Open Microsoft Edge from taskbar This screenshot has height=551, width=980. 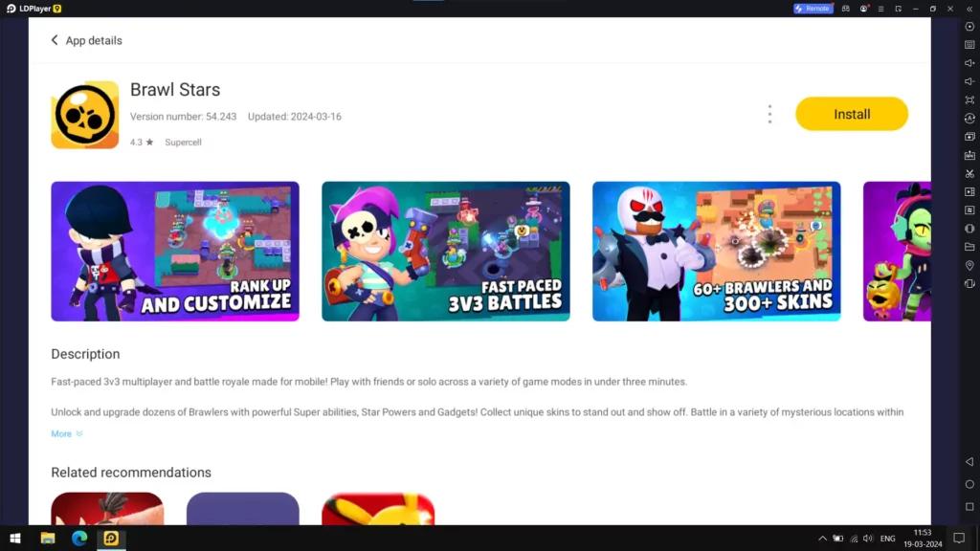pyautogui.click(x=79, y=538)
